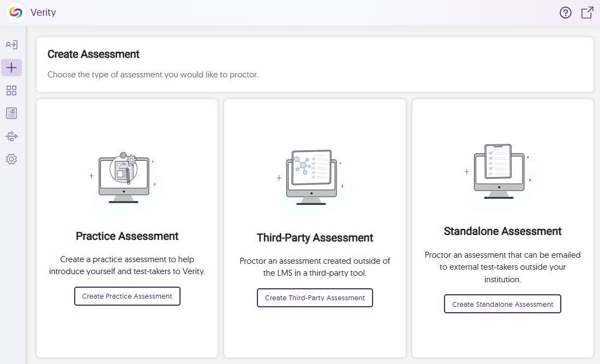The image size is (600, 364).
Task: Open the four-squares dashboard sidebar icon
Action: [x=11, y=90]
